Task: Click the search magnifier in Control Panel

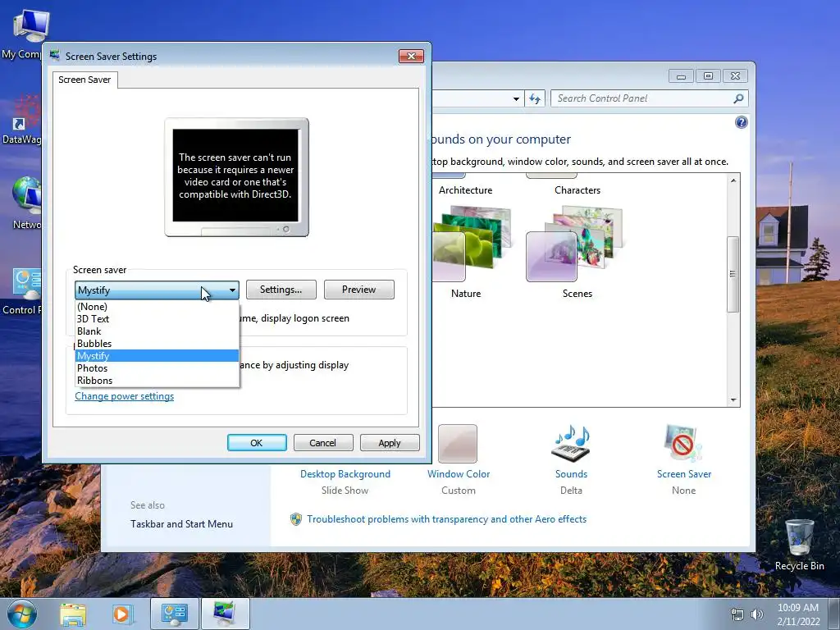Action: tap(738, 98)
